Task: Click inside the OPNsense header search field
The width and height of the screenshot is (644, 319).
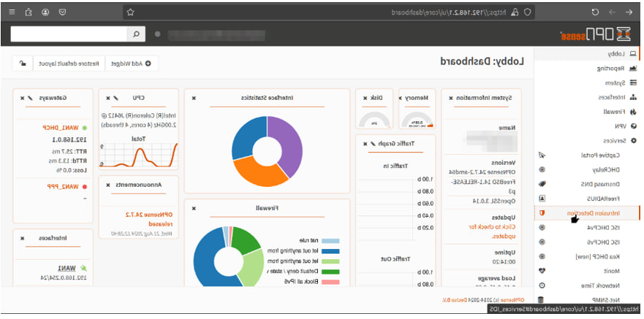Action: coord(69,34)
